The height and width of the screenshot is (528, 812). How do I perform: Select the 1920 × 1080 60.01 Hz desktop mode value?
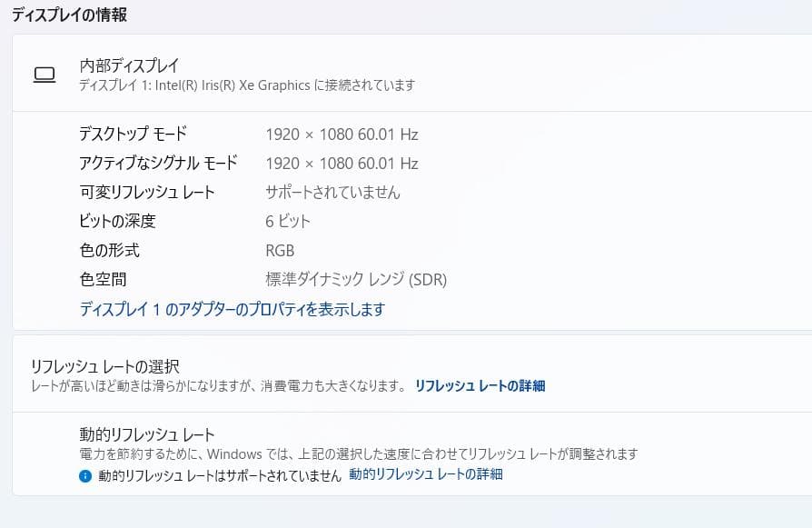click(343, 134)
